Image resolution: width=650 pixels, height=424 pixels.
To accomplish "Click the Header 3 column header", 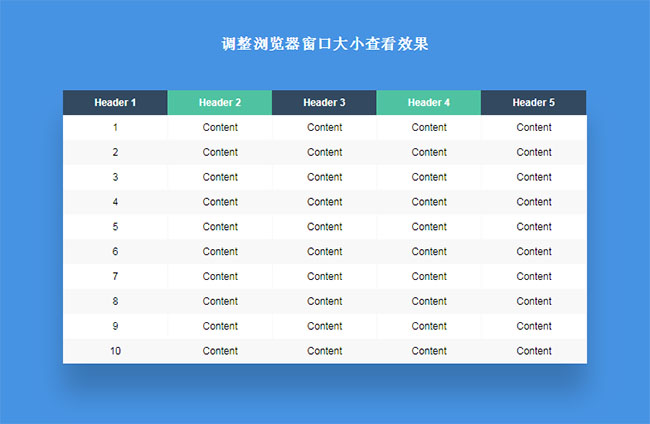I will coord(324,102).
